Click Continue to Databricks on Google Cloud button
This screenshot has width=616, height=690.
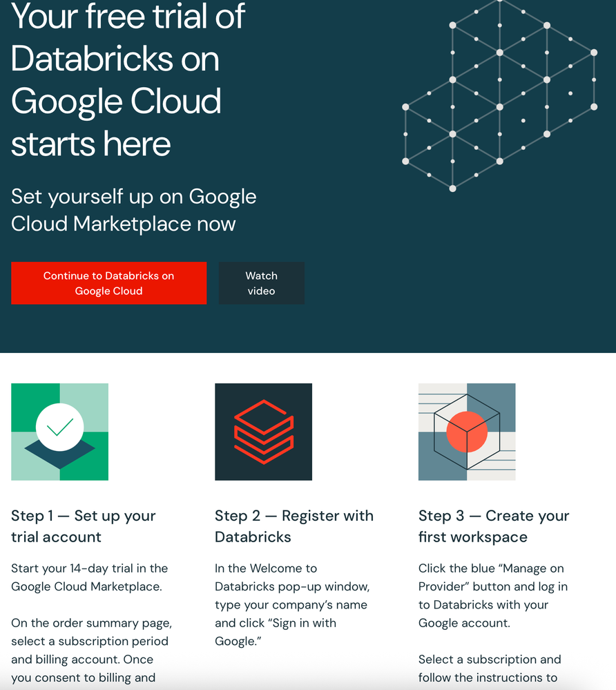pyautogui.click(x=108, y=283)
